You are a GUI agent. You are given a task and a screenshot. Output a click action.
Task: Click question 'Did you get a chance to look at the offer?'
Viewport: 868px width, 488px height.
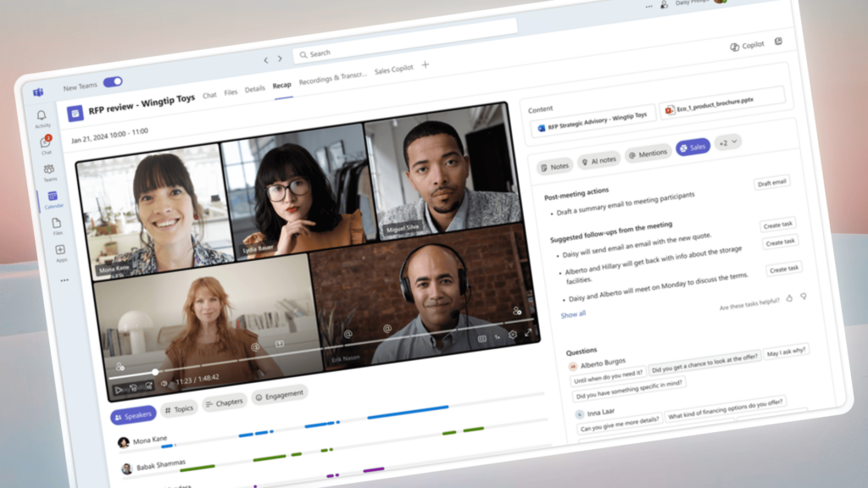tap(704, 363)
